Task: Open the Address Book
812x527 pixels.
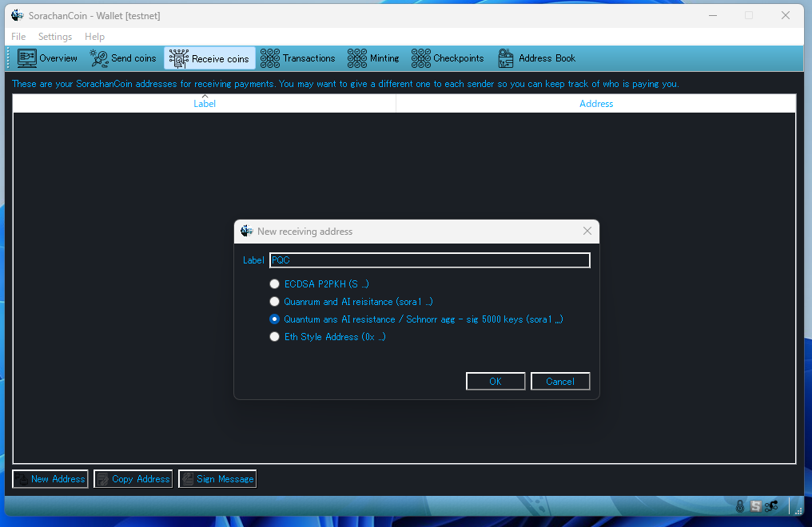Action: click(x=536, y=58)
